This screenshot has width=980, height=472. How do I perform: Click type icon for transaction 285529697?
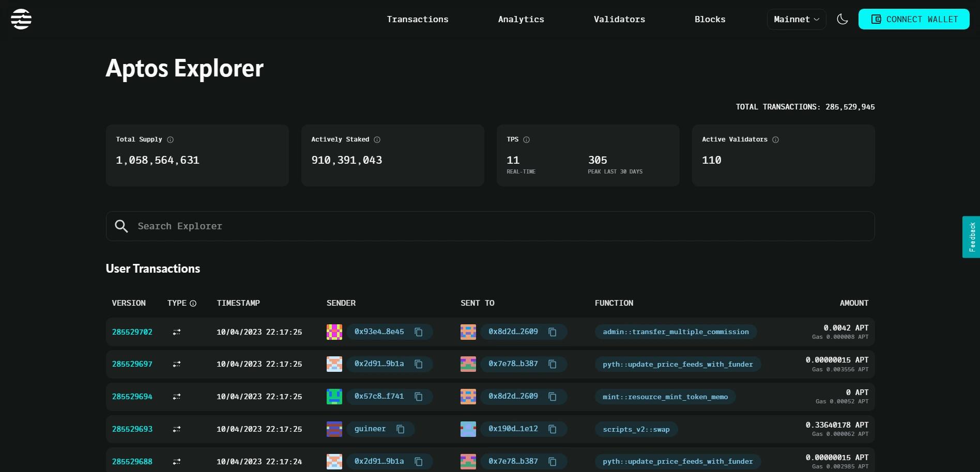[x=177, y=364]
